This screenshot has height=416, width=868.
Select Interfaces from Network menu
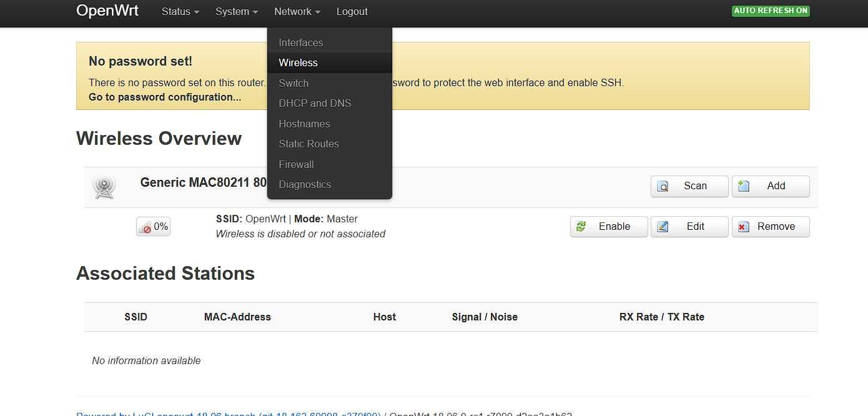click(x=330, y=42)
